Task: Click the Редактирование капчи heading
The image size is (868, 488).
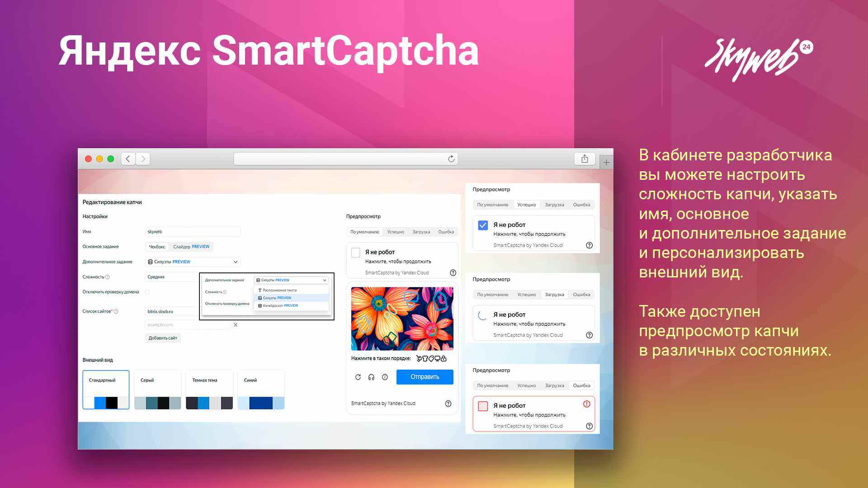Action: pyautogui.click(x=112, y=202)
